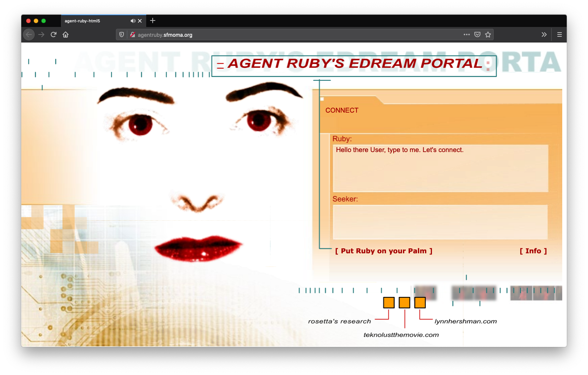Click the CONNECT heading tab
Viewport: 588px width, 375px height.
coord(342,110)
